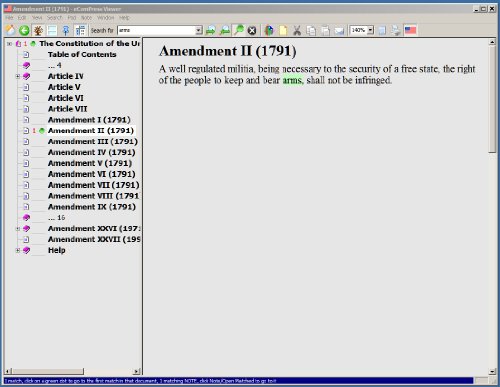The width and height of the screenshot is (500, 387).
Task: Click inside the Search for field
Action: [156, 30]
